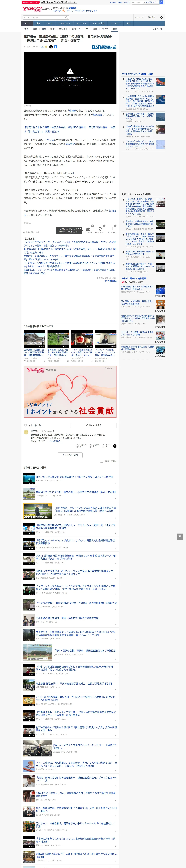Open the 高山社跡の魅力を発信 recommended article
The width and height of the screenshot is (186, 868).
coord(68,618)
